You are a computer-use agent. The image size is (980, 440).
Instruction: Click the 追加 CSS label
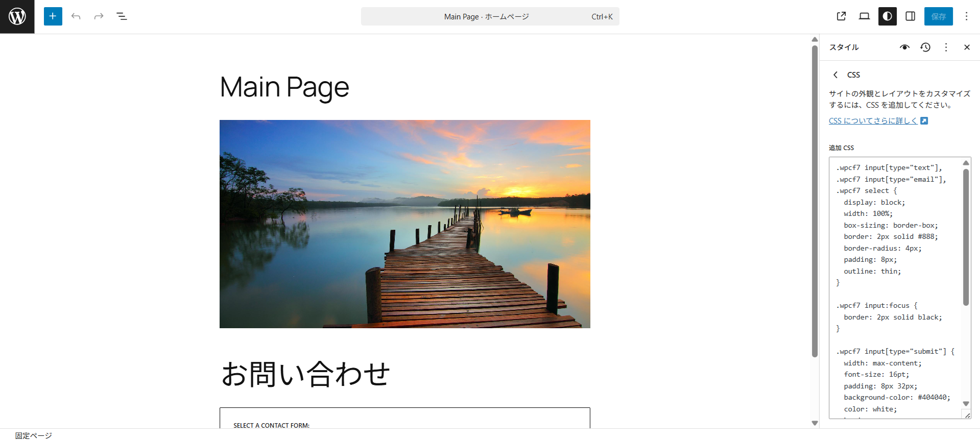841,148
